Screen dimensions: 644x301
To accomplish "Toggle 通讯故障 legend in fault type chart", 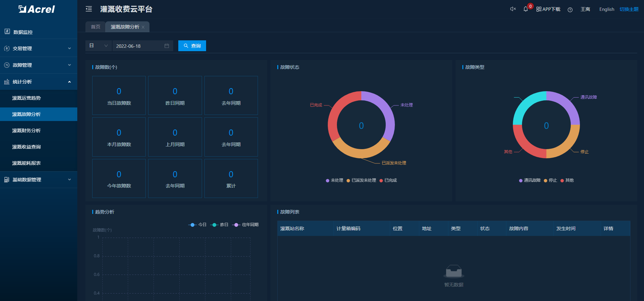I will 529,180.
